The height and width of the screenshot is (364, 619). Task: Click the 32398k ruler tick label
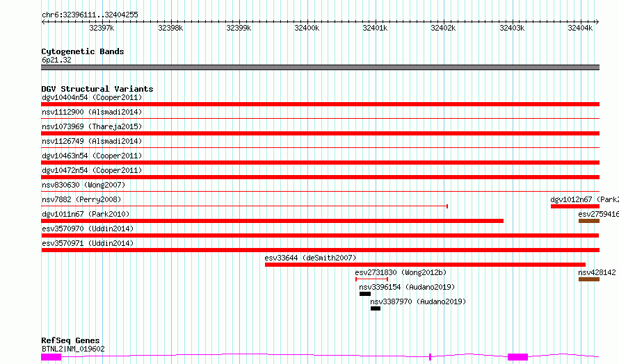(x=170, y=28)
